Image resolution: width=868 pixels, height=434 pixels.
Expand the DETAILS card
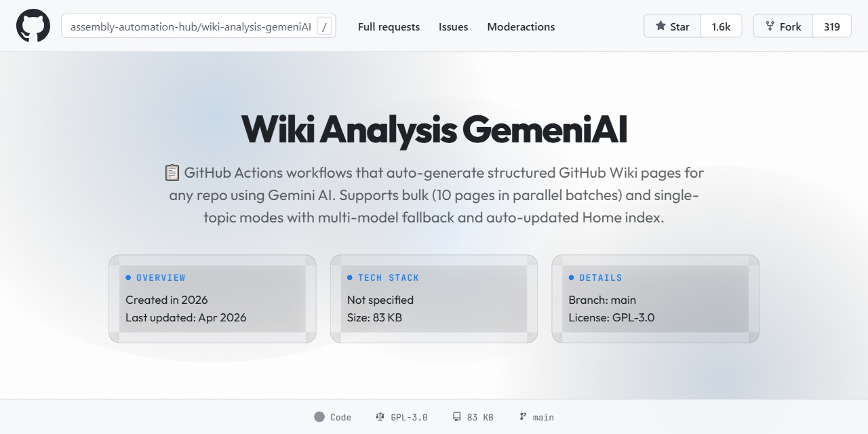(654, 298)
